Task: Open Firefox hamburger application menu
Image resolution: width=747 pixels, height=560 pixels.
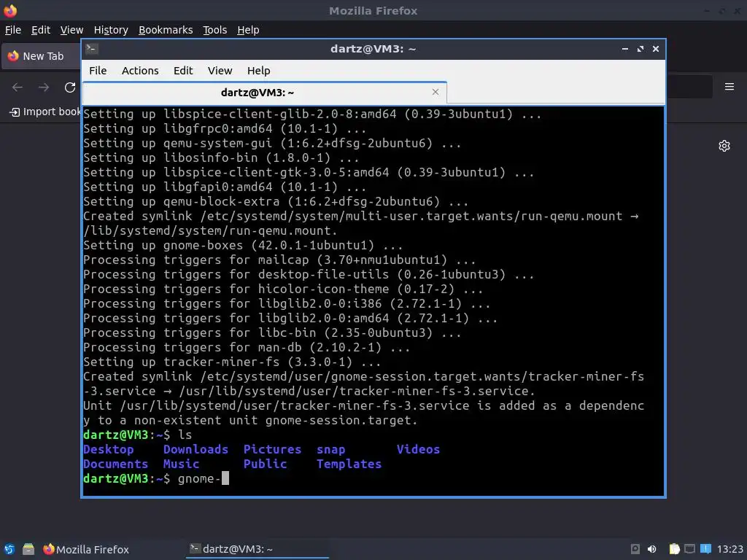Action: [x=729, y=87]
